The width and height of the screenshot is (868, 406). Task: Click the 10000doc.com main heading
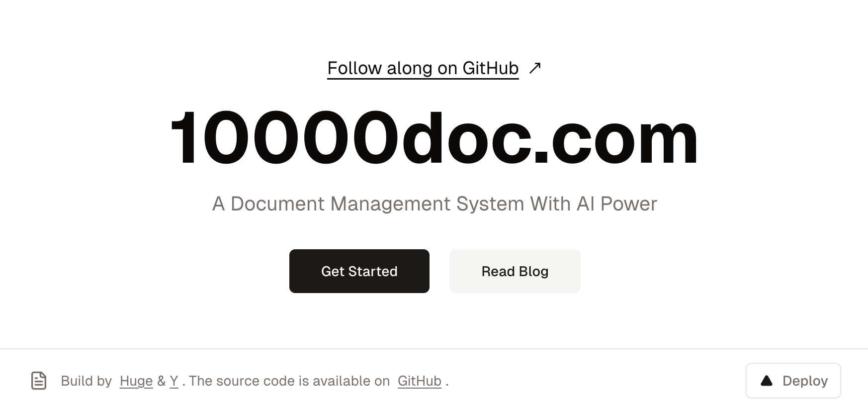coord(434,137)
